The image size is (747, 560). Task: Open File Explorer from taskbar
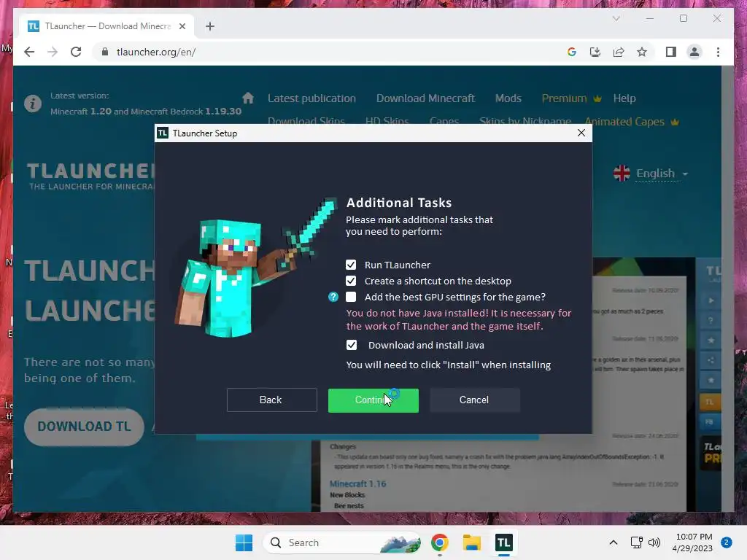[x=472, y=542]
